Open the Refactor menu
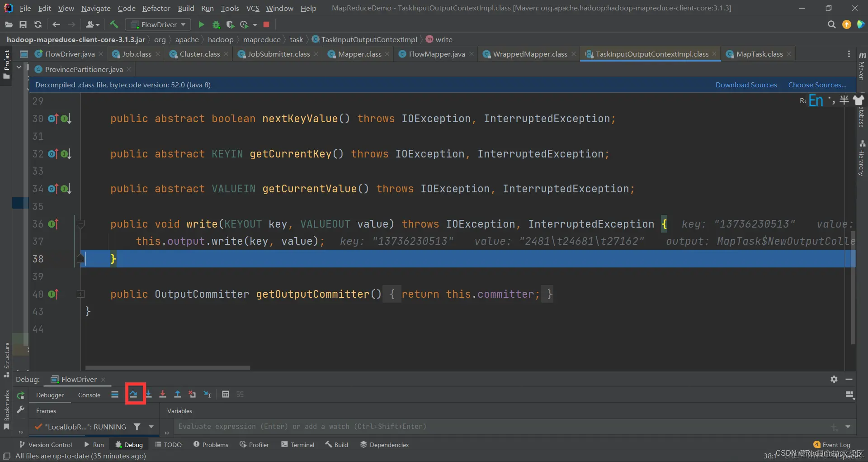The image size is (868, 462). click(156, 8)
